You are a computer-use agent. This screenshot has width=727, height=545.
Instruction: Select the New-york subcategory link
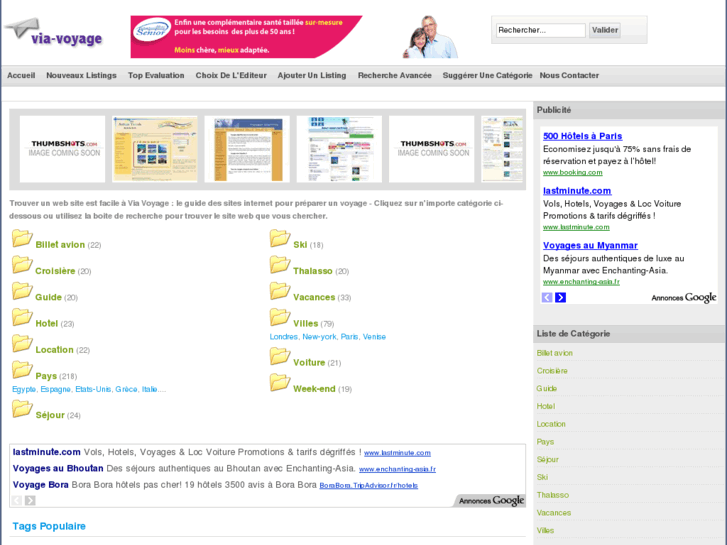click(x=319, y=337)
